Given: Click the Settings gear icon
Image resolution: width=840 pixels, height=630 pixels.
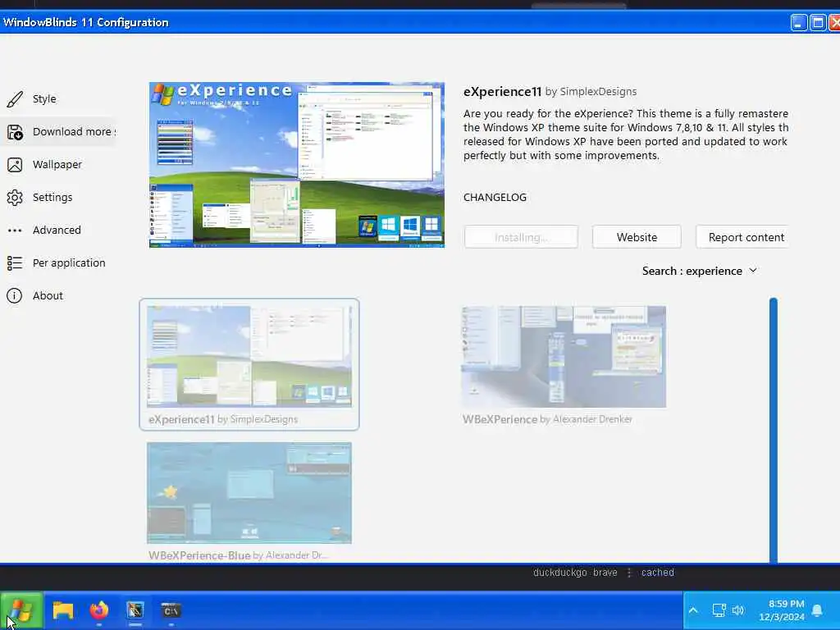Looking at the screenshot, I should coord(15,197).
